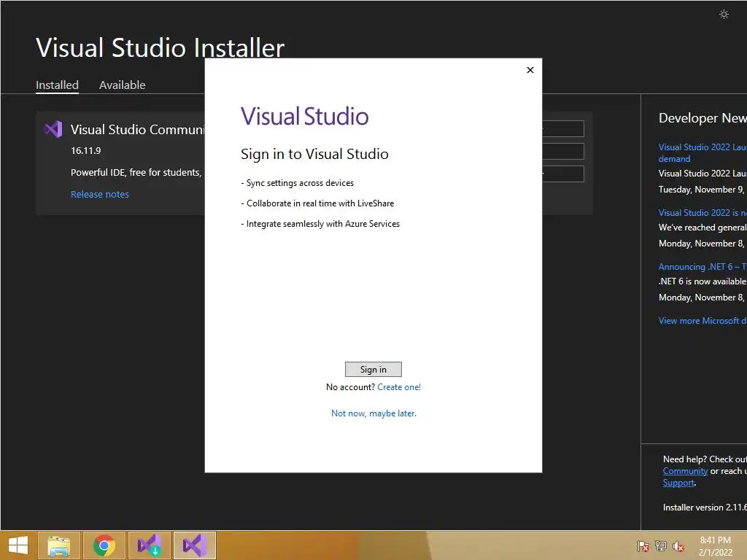Open the Announcing .NET 6 news link
747x560 pixels.
(x=703, y=267)
